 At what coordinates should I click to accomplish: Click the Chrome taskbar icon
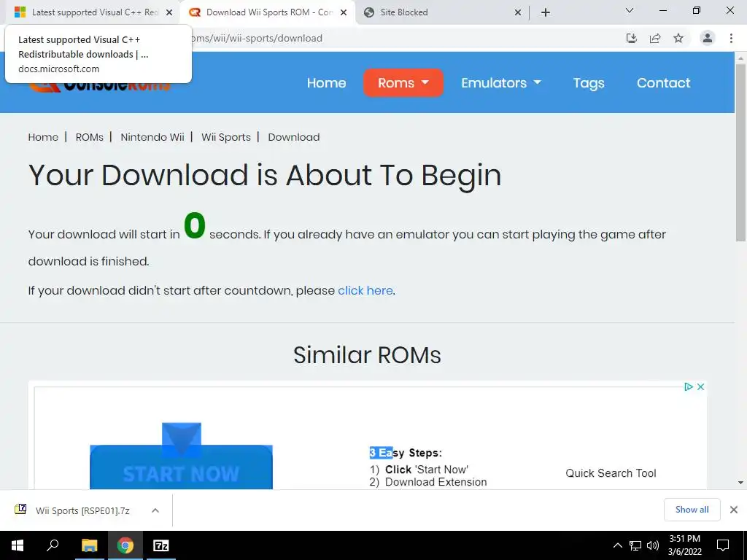(125, 545)
